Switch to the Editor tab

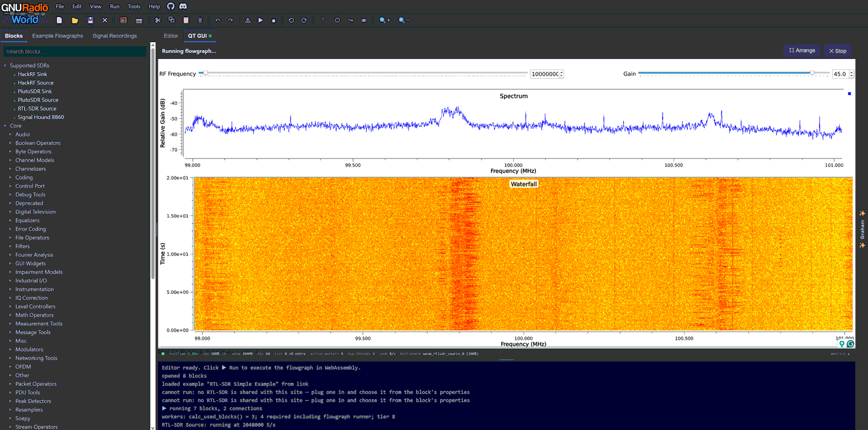coord(171,36)
